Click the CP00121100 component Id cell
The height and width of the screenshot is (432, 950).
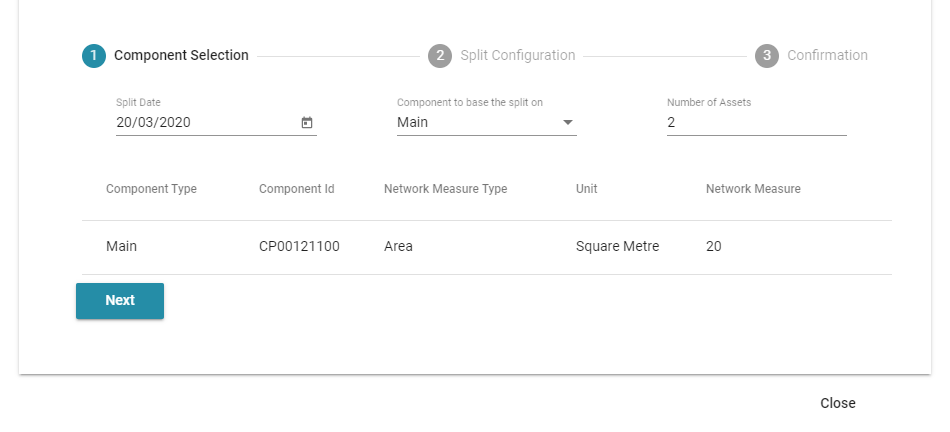pyautogui.click(x=299, y=247)
